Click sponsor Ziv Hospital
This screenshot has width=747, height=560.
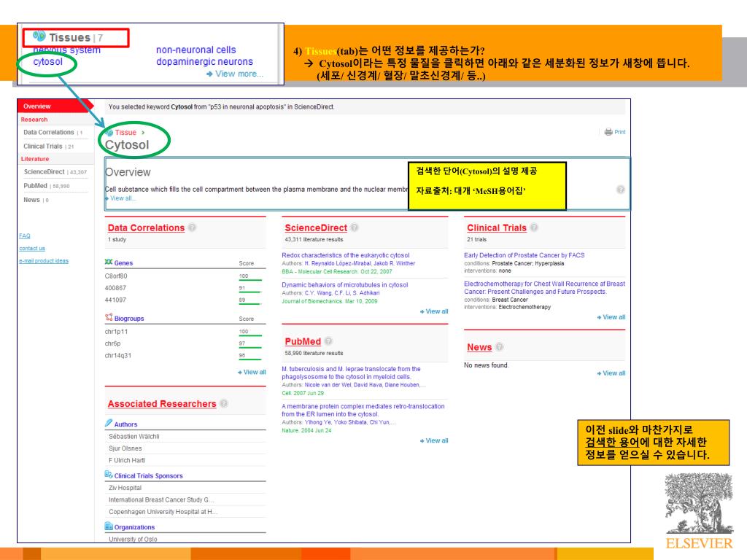click(125, 488)
